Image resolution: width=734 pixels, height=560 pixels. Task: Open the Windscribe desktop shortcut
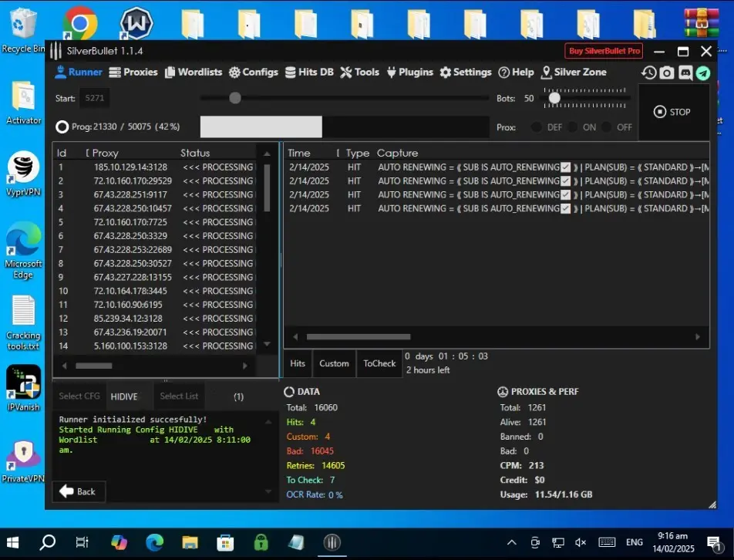click(x=136, y=23)
